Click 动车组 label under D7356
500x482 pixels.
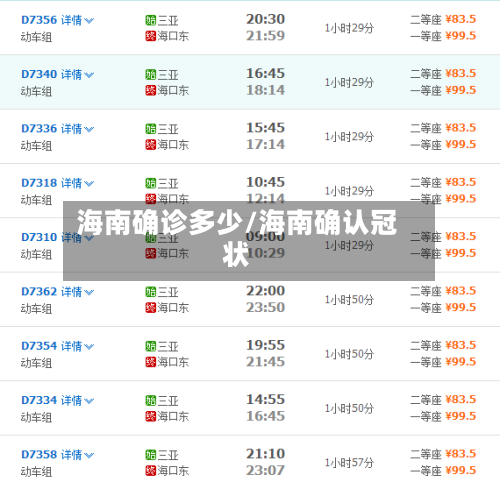(36, 37)
